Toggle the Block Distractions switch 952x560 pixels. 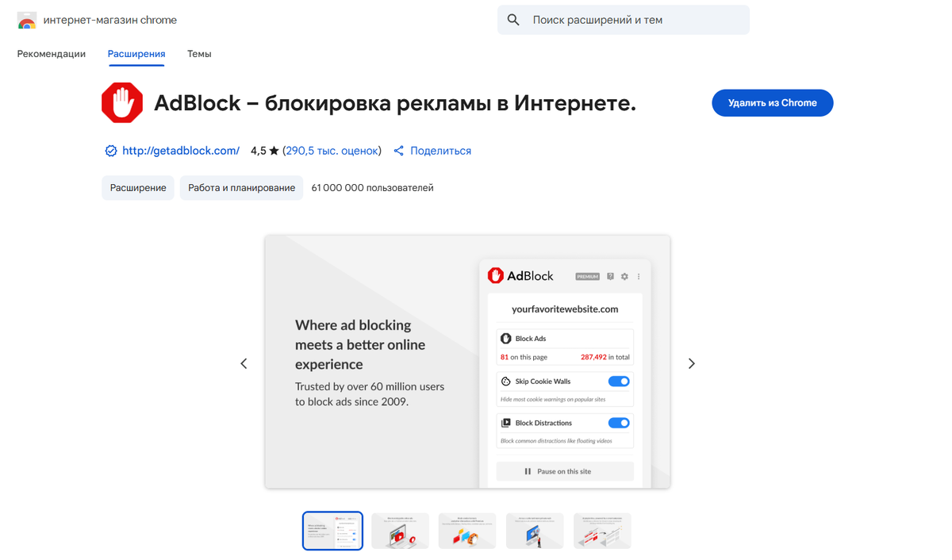619,423
